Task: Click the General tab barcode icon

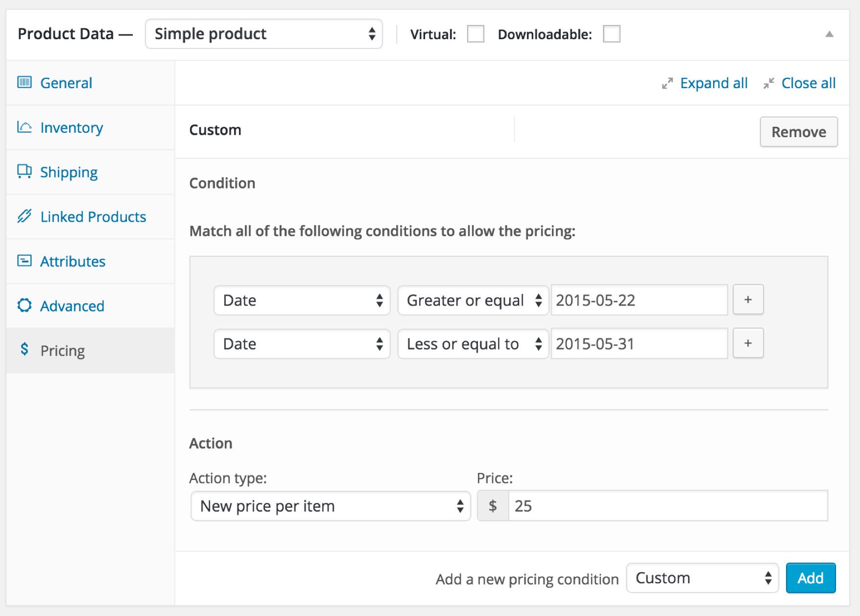Action: pyautogui.click(x=24, y=82)
